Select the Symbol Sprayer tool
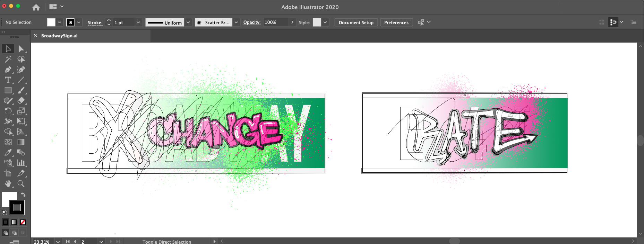The image size is (644, 244). (8, 163)
